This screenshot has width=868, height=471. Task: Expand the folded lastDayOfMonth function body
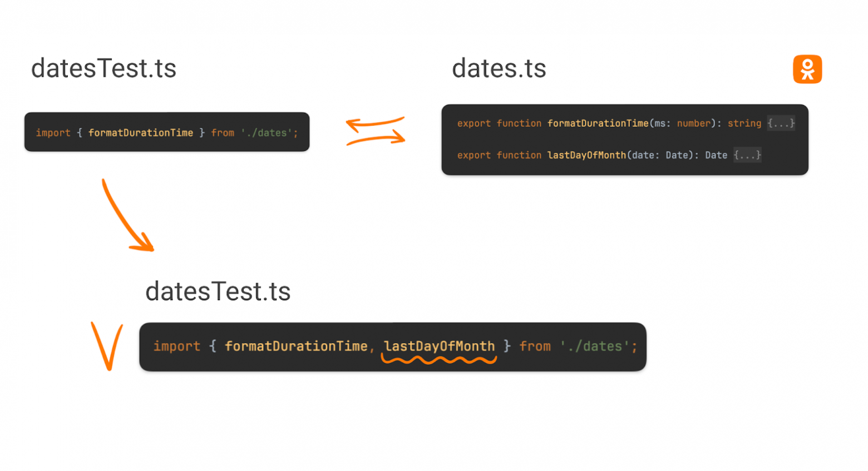tap(747, 155)
